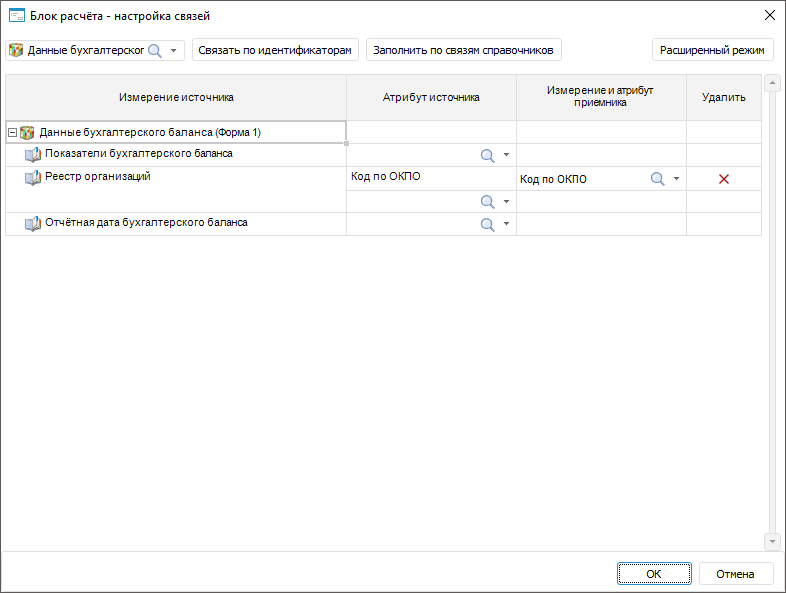Image resolution: width=786 pixels, height=593 pixels.
Task: Click the Реестр организаций dictionary icon
Action: pos(33,178)
